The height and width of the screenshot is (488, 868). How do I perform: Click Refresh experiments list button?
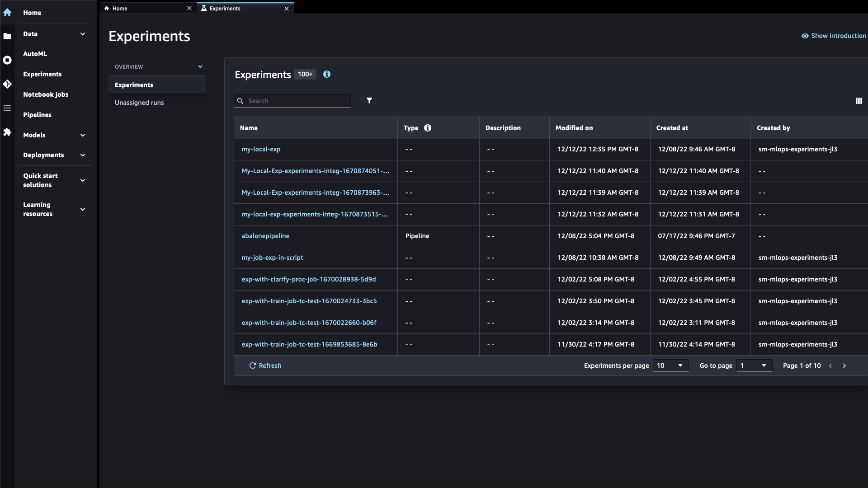click(x=265, y=365)
